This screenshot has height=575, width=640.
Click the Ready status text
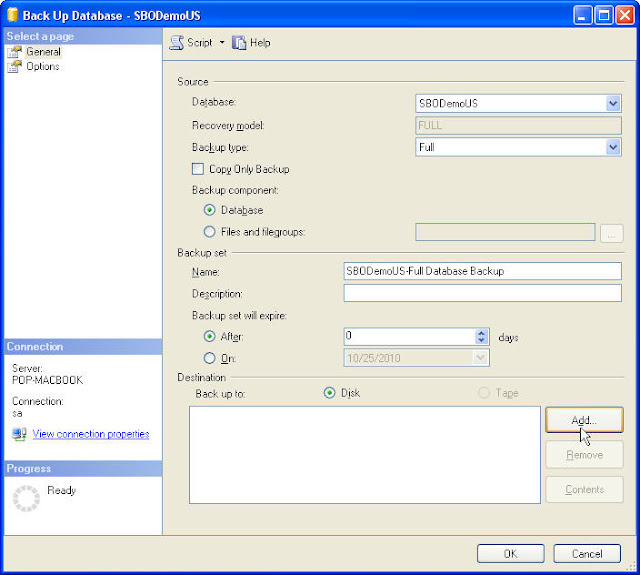coord(62,490)
